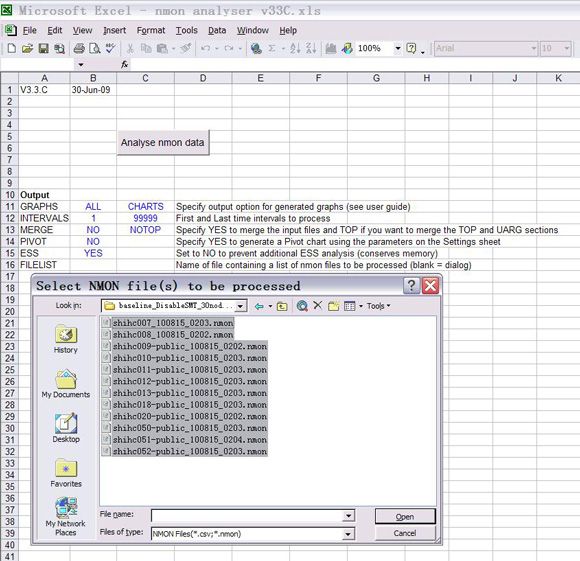
Task: Click the Views icon in dialog toolbar
Action: 349,306
